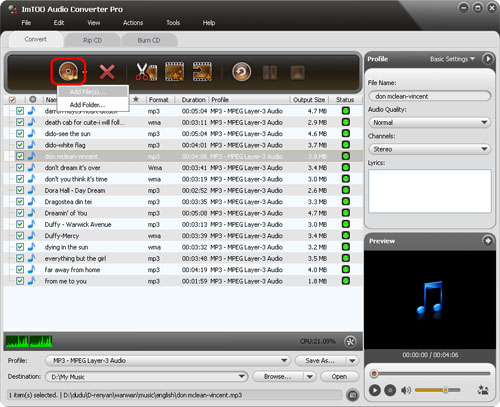
Task: Open the Clip scissors tool
Action: pos(146,71)
